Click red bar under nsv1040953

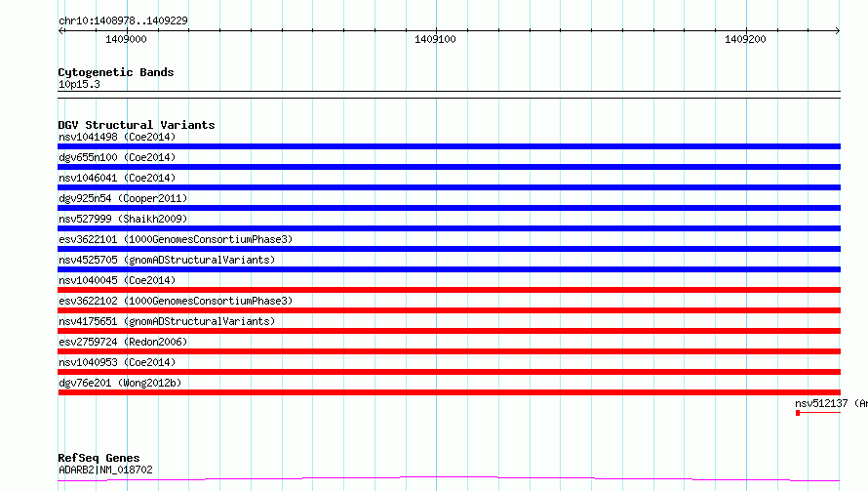click(449, 372)
